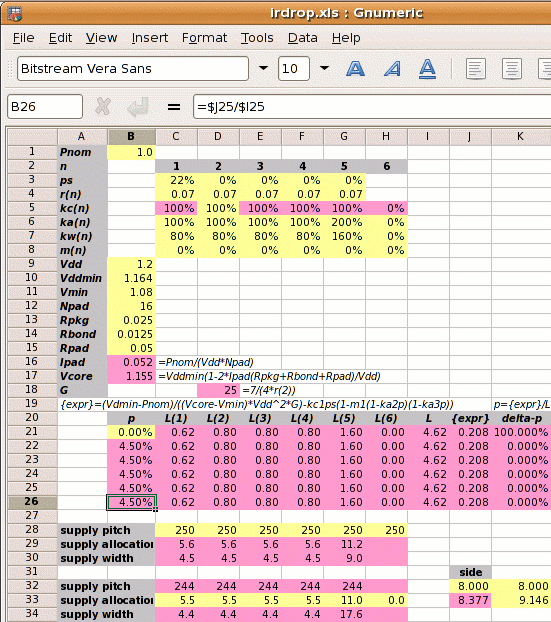Image resolution: width=551 pixels, height=622 pixels.
Task: Select the 200% cell in the ka(n) row
Action: 344,222
